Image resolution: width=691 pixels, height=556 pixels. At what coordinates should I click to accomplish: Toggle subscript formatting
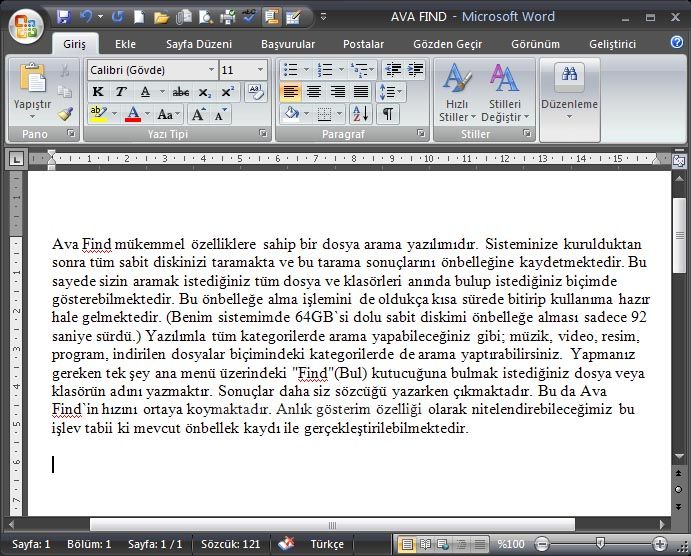tap(204, 92)
